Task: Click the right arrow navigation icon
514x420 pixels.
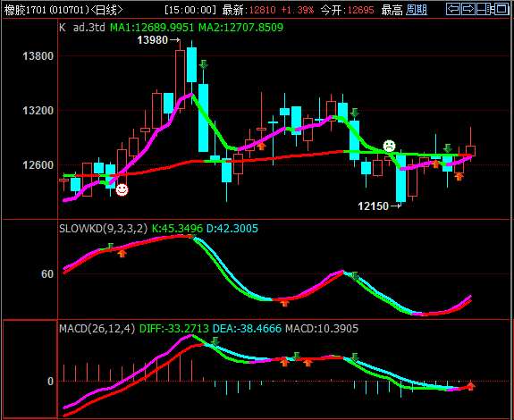Action: coord(468,9)
